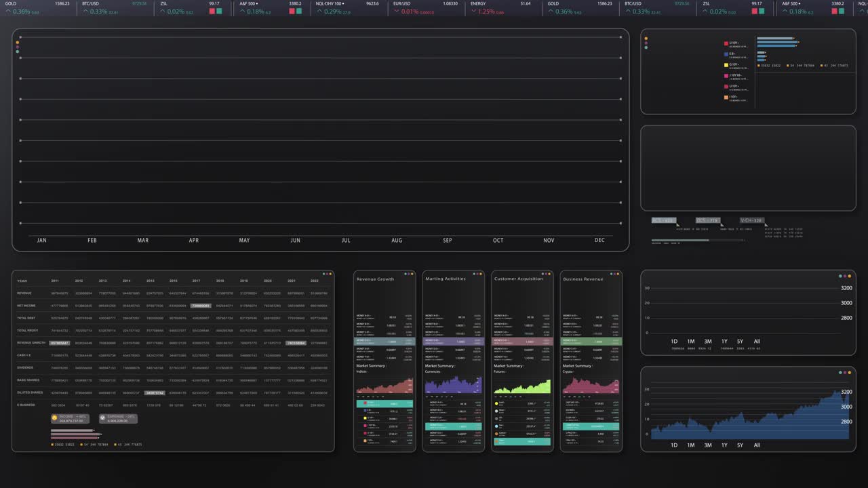Screen dimensions: 868x488
Task: Switch blue area chart to 1D
Action: click(x=674, y=445)
